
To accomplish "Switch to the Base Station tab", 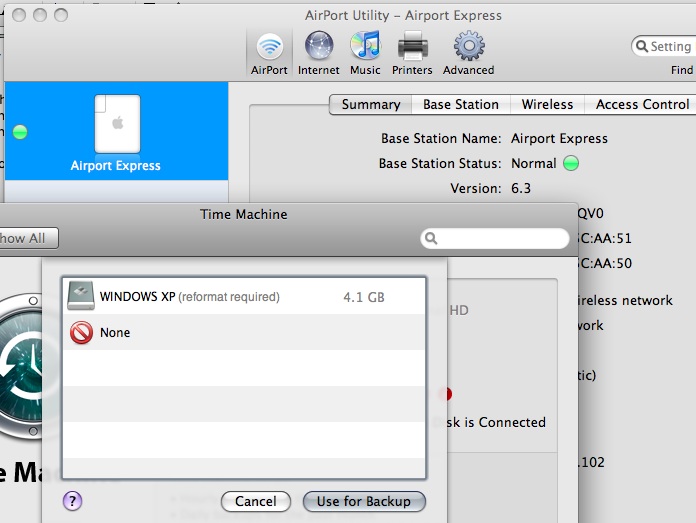I will tap(461, 104).
